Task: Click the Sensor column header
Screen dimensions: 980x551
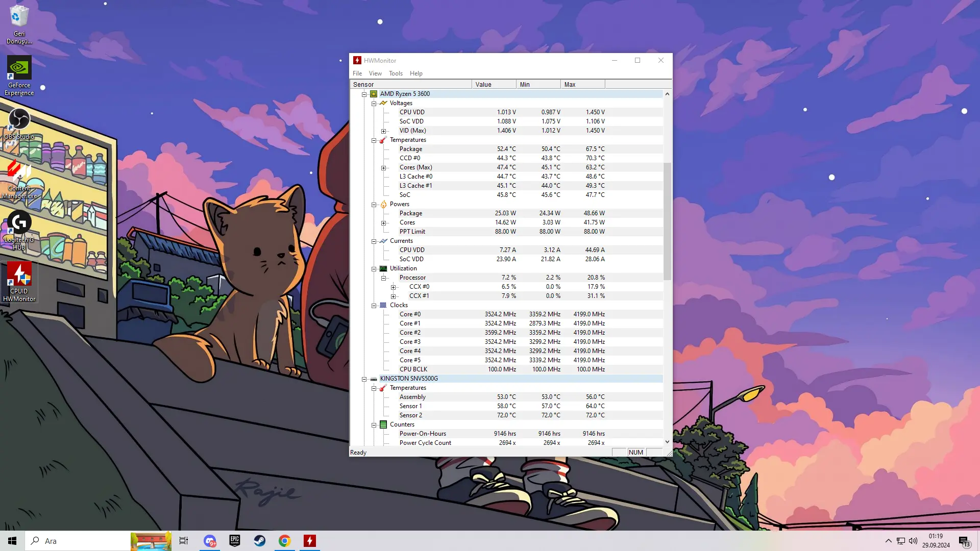Action: [x=411, y=85]
